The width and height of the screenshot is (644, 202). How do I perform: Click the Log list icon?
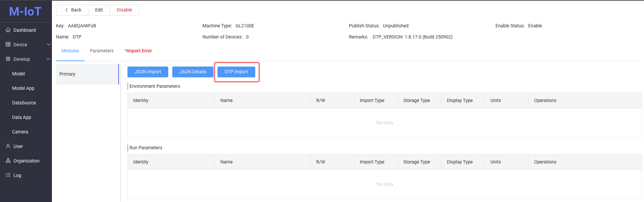coord(8,175)
